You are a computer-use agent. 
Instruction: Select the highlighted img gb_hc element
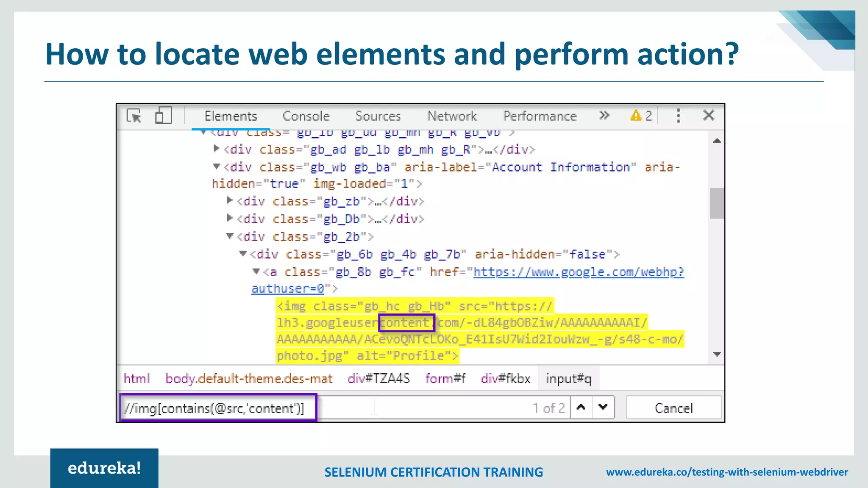point(480,331)
